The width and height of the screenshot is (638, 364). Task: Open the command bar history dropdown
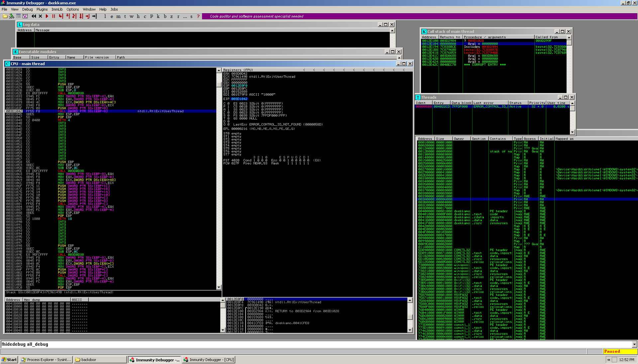point(635,344)
